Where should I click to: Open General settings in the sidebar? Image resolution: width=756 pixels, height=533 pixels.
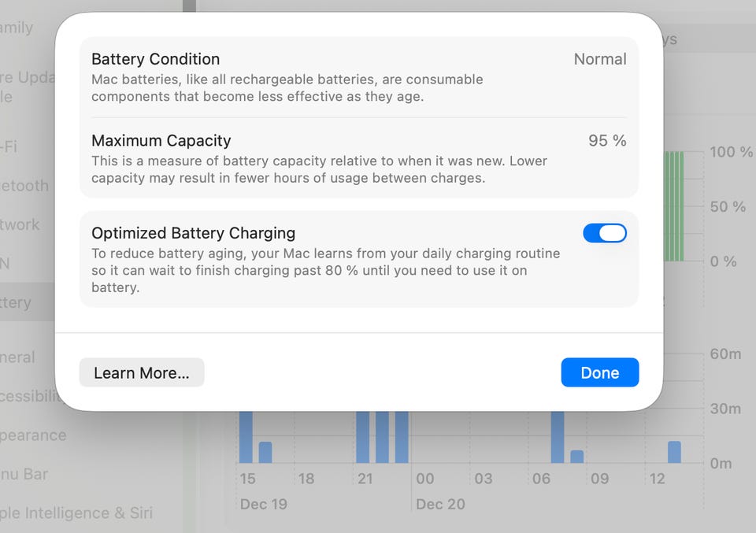click(x=19, y=357)
